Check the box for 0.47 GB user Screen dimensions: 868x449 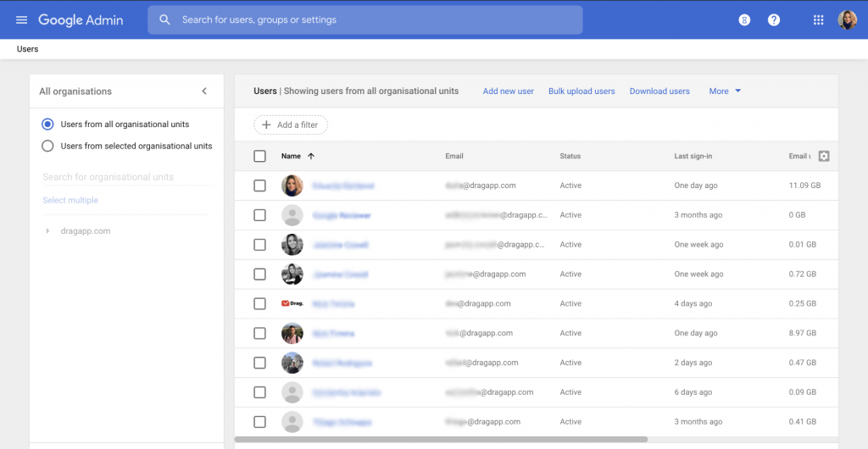tap(259, 363)
